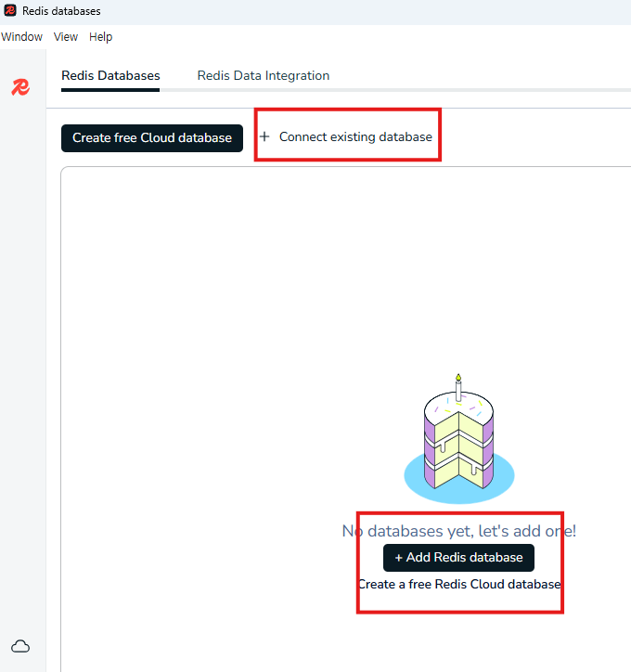This screenshot has width=631, height=672.
Task: Click the Redis app icon in title bar
Action: pos(10,10)
